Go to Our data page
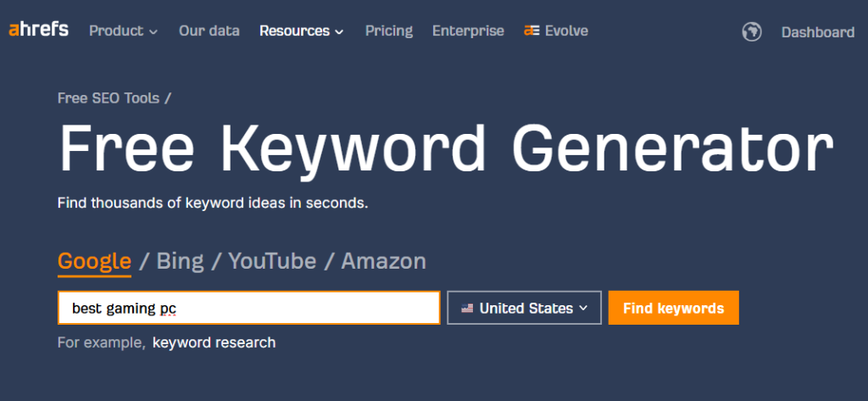 tap(209, 31)
